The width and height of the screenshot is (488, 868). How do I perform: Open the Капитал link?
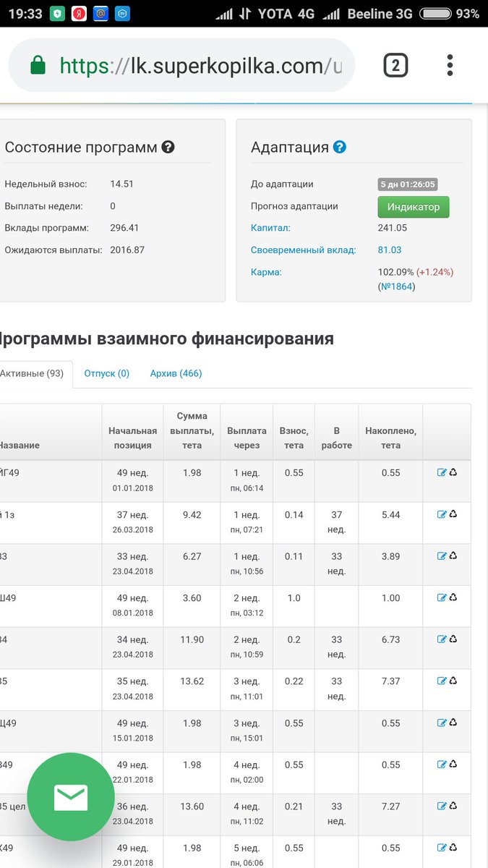pos(270,228)
